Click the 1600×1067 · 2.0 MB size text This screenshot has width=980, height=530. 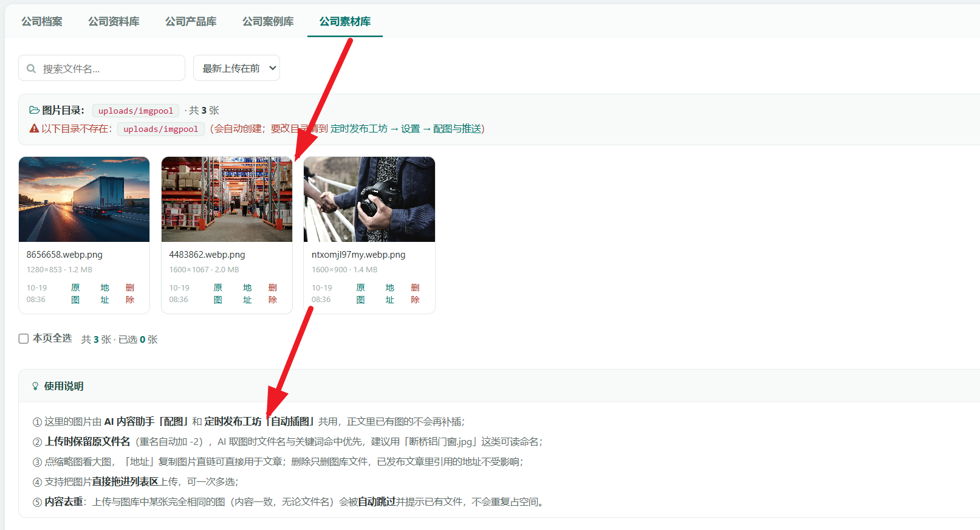[204, 270]
